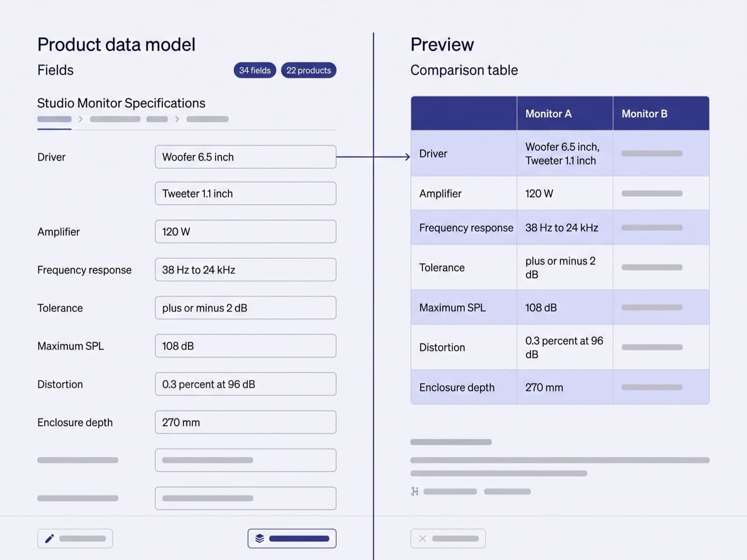747x560 pixels.
Task: Click the layers stack icon button
Action: (292, 539)
